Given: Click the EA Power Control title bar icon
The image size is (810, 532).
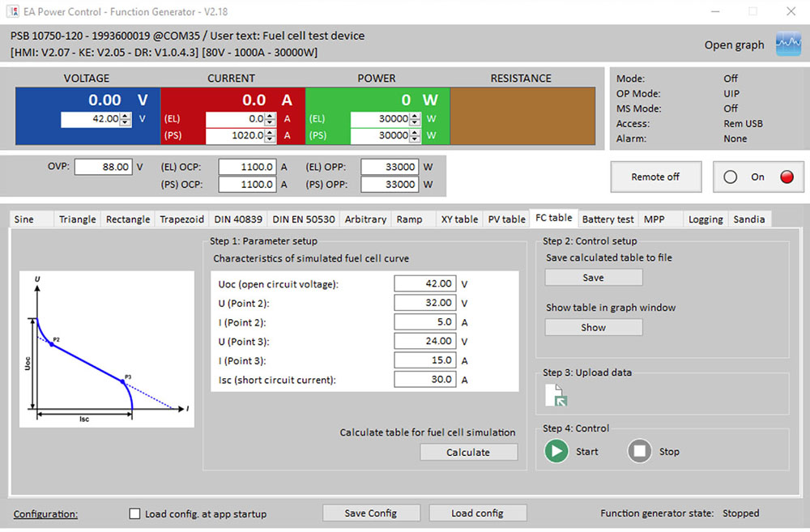Looking at the screenshot, I should (11, 11).
